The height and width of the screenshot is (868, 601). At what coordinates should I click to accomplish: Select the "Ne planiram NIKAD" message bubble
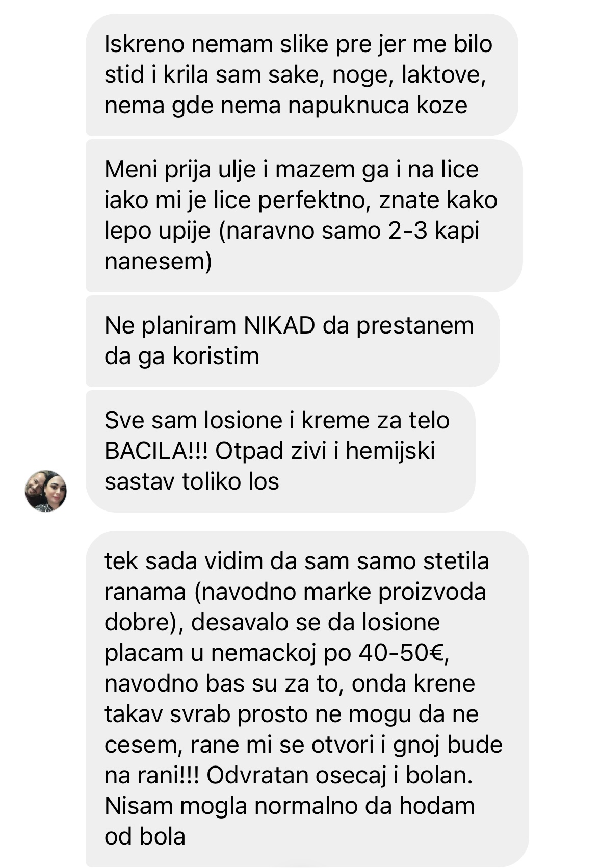pyautogui.click(x=293, y=341)
